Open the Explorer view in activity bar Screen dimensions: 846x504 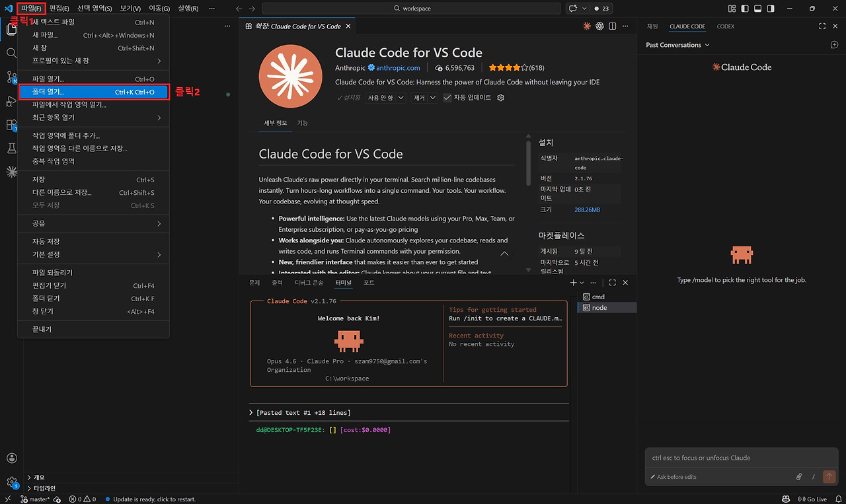pos(11,30)
